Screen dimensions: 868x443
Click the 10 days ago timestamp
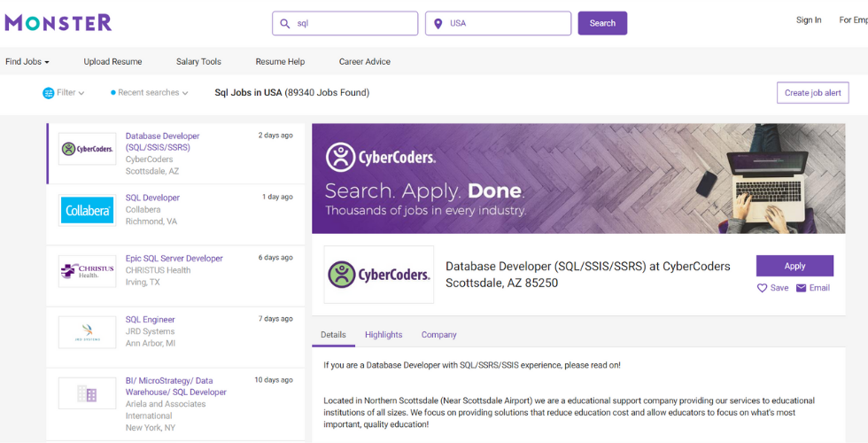coord(274,380)
